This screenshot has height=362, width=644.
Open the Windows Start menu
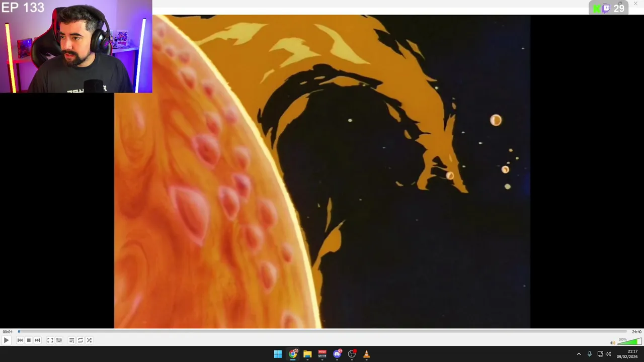(278, 354)
